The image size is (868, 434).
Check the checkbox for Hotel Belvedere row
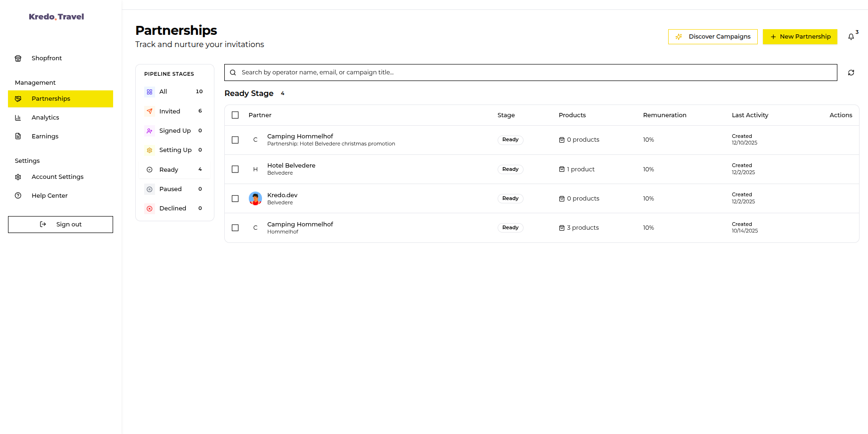point(235,169)
